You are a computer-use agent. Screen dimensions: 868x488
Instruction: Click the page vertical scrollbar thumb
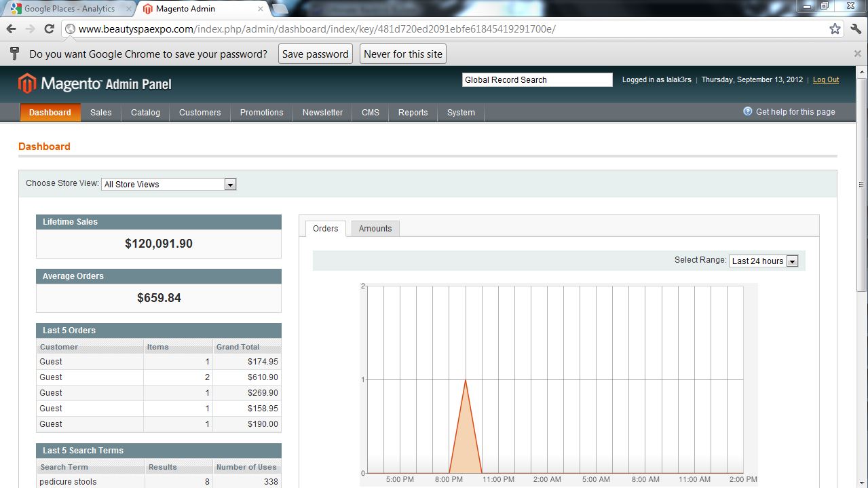click(862, 183)
